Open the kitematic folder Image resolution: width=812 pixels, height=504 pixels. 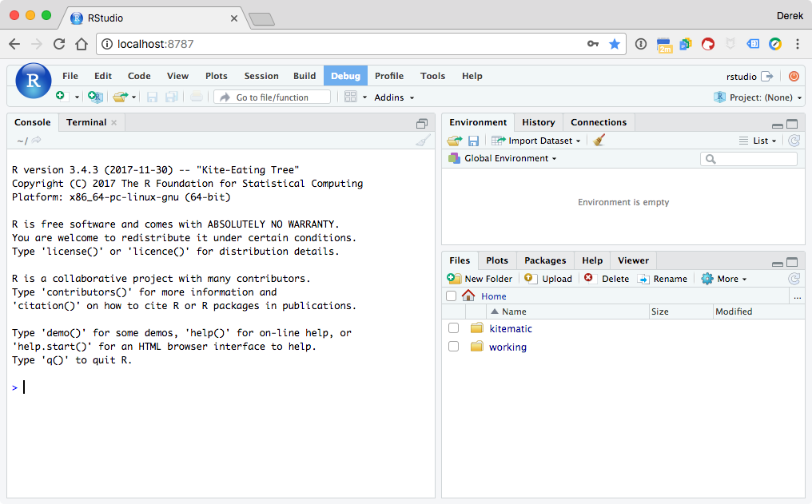click(x=511, y=328)
